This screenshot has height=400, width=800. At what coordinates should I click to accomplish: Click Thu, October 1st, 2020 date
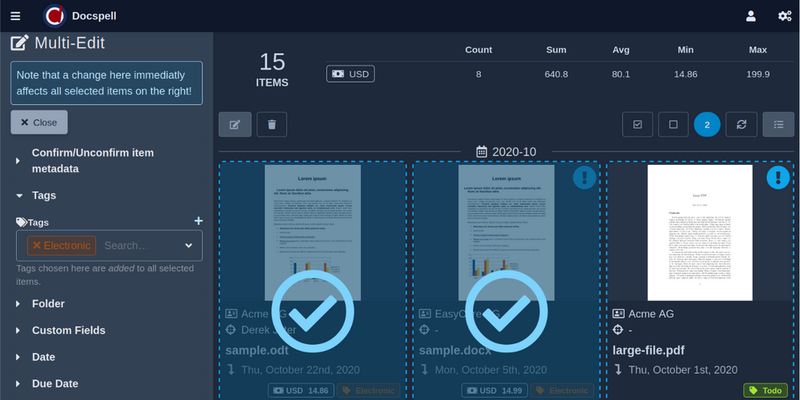point(683,370)
